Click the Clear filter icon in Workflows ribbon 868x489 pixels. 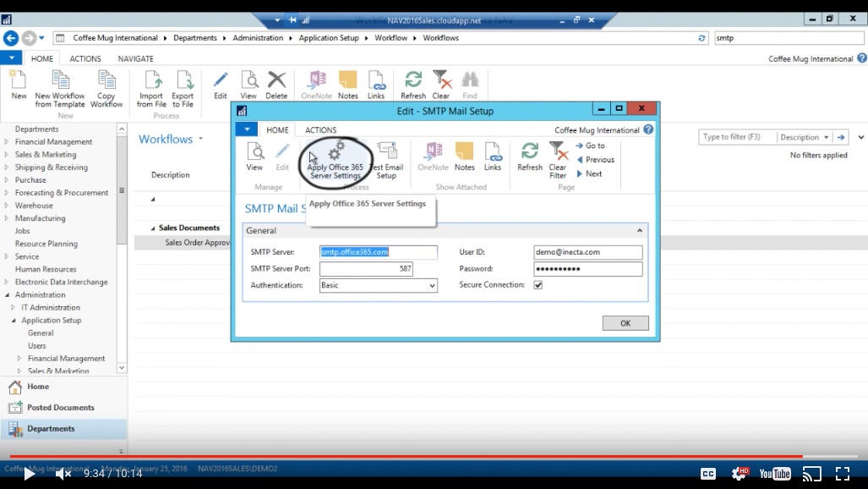point(441,85)
